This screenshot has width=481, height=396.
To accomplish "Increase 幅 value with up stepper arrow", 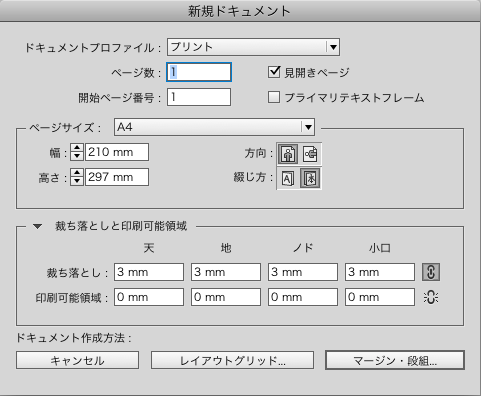I will tap(77, 148).
